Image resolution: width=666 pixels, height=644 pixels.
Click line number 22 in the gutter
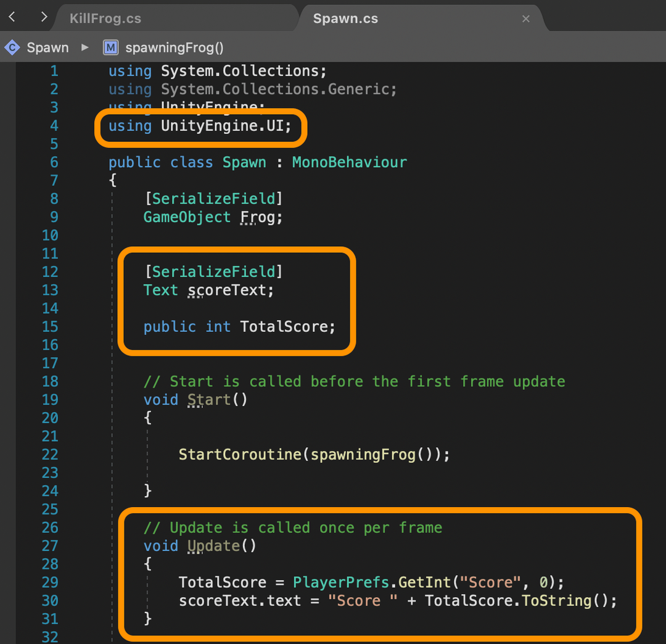tap(50, 455)
